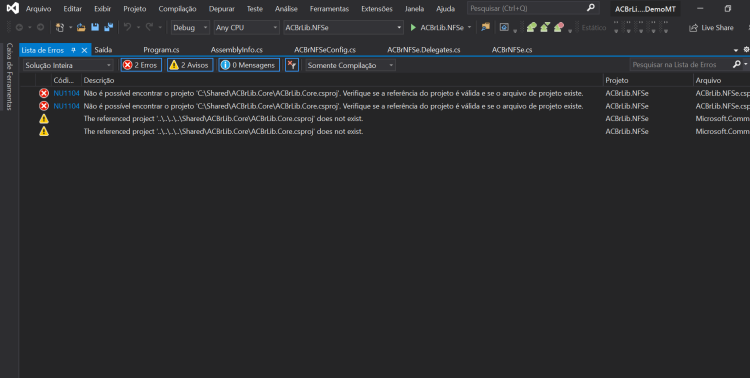Open the Debug configuration dropdown
The image size is (750, 378).
pyautogui.click(x=190, y=28)
